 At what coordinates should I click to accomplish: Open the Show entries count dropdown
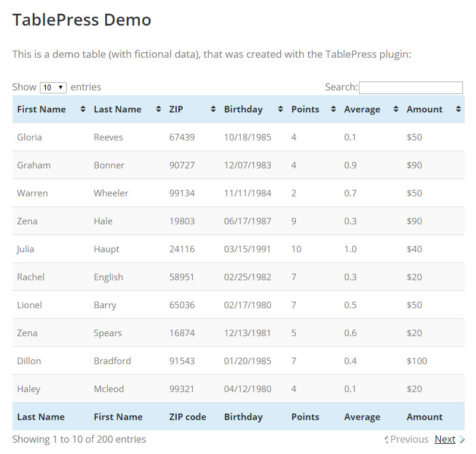click(53, 87)
